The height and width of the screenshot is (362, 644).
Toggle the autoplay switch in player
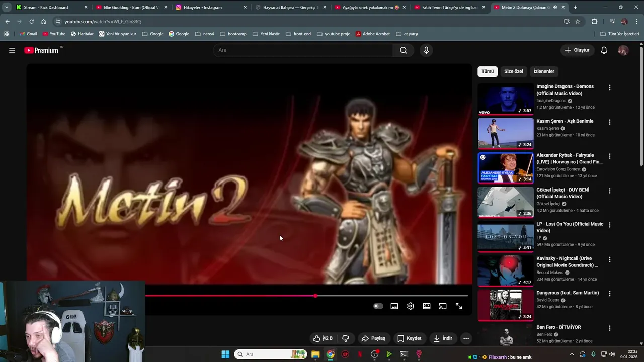click(x=378, y=306)
